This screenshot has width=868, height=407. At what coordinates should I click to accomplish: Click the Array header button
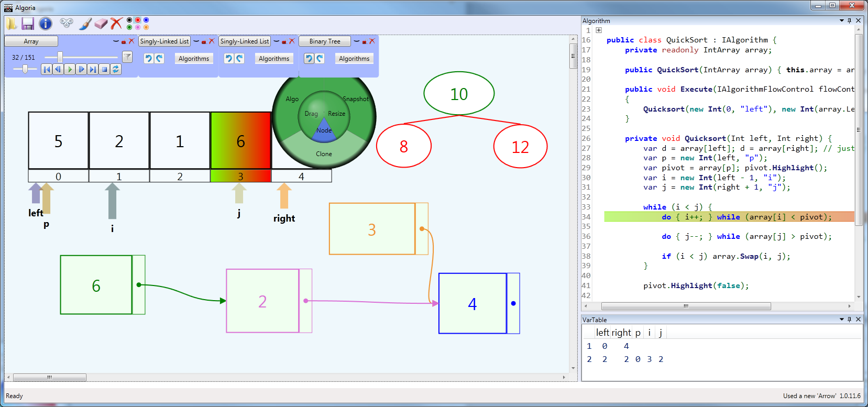(31, 41)
